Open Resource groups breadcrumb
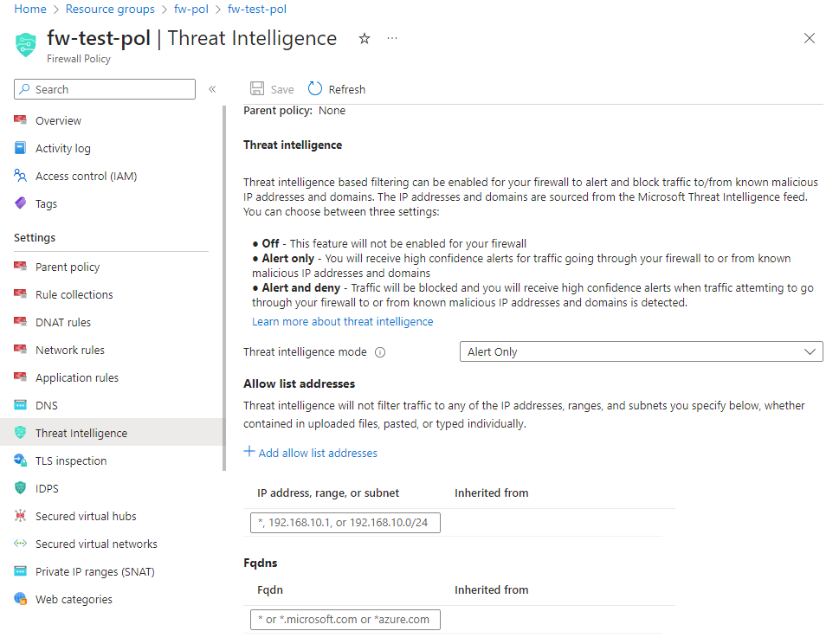Image resolution: width=839 pixels, height=644 pixels. pos(110,10)
